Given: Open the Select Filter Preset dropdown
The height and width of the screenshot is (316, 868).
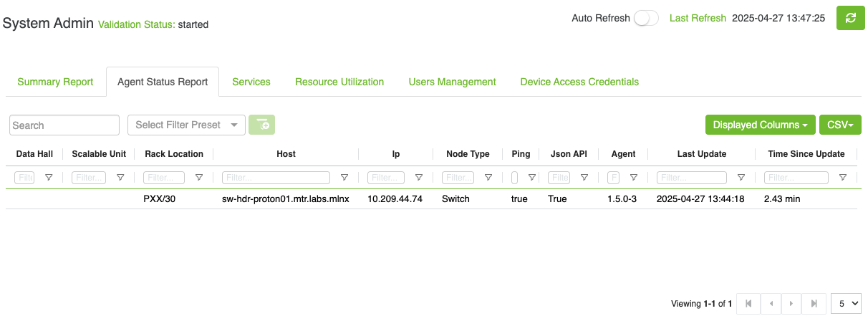Looking at the screenshot, I should (x=186, y=125).
